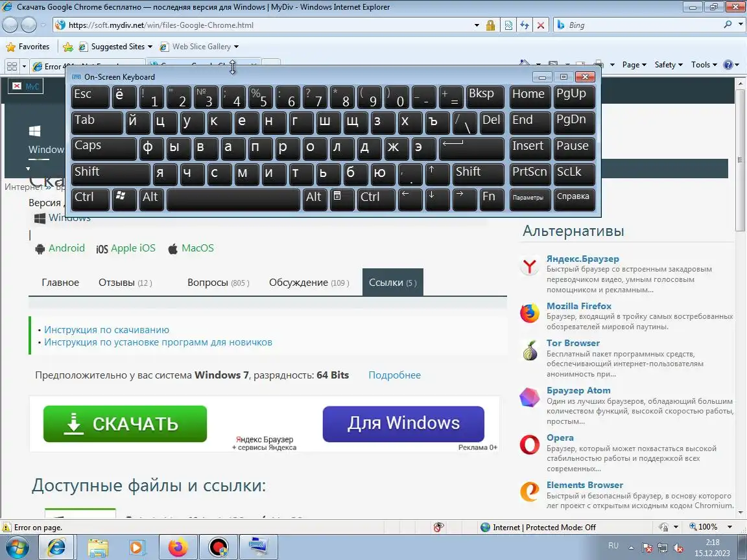Toggle right Alt key on keyboard
The height and width of the screenshot is (560, 747).
click(x=315, y=199)
